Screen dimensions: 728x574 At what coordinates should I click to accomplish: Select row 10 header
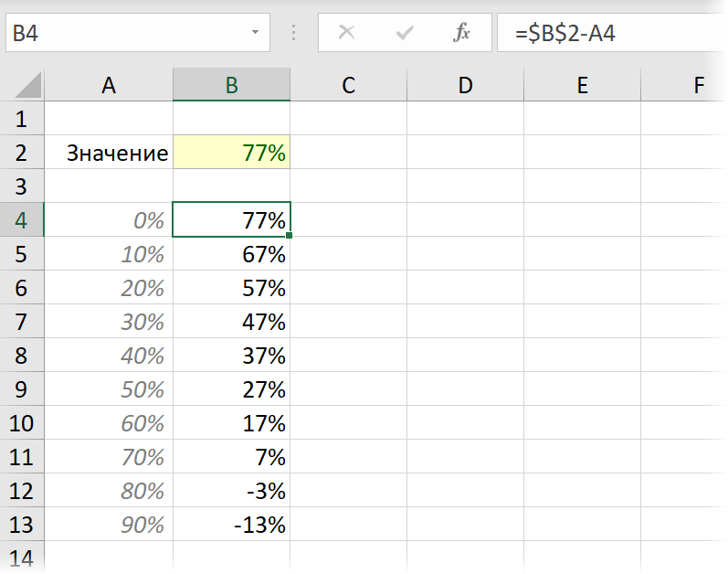pos(22,422)
